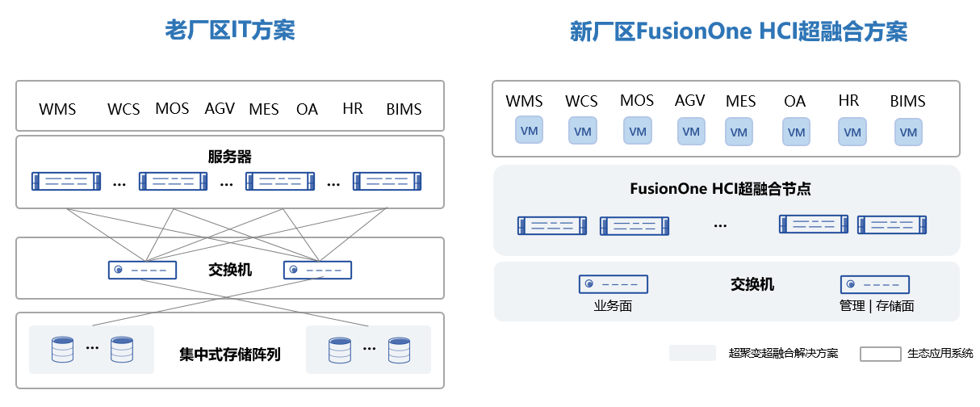Screen dimensions: 980x407
Task: Click the switch icon above 管理 | 存储面
Action: (x=875, y=284)
